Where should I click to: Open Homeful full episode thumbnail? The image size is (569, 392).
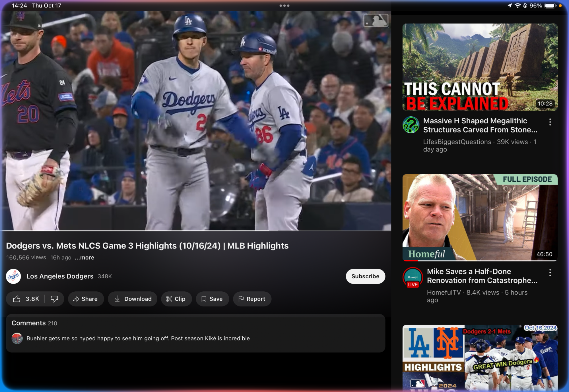(480, 217)
